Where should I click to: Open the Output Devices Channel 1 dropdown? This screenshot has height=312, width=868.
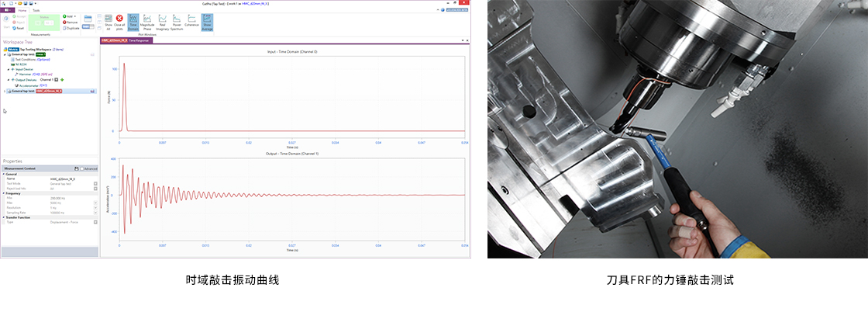(57, 79)
